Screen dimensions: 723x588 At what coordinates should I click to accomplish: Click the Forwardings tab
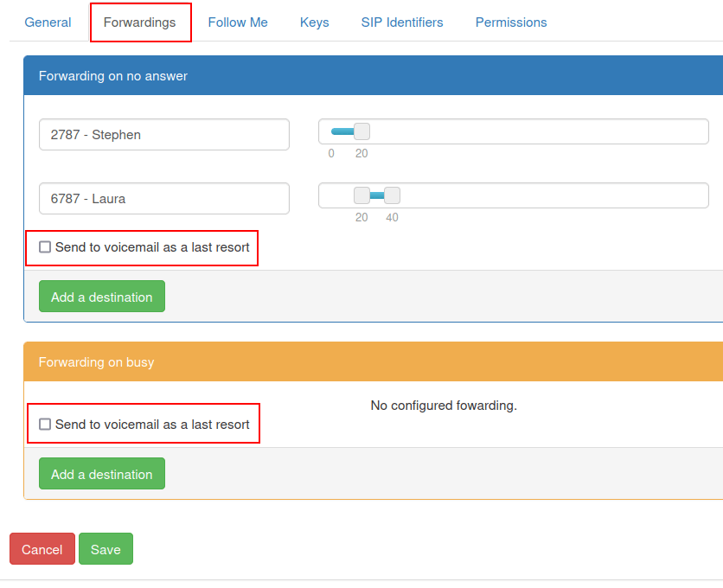(x=140, y=22)
